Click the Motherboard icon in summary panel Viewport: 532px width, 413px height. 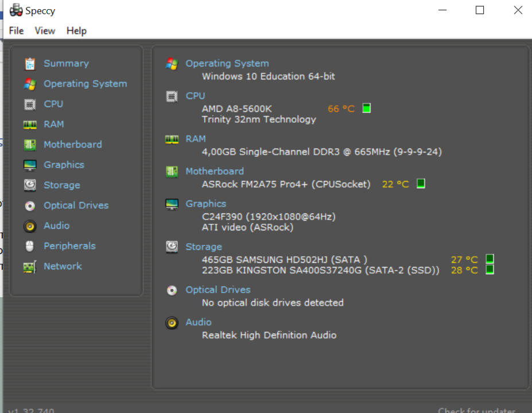tap(172, 172)
